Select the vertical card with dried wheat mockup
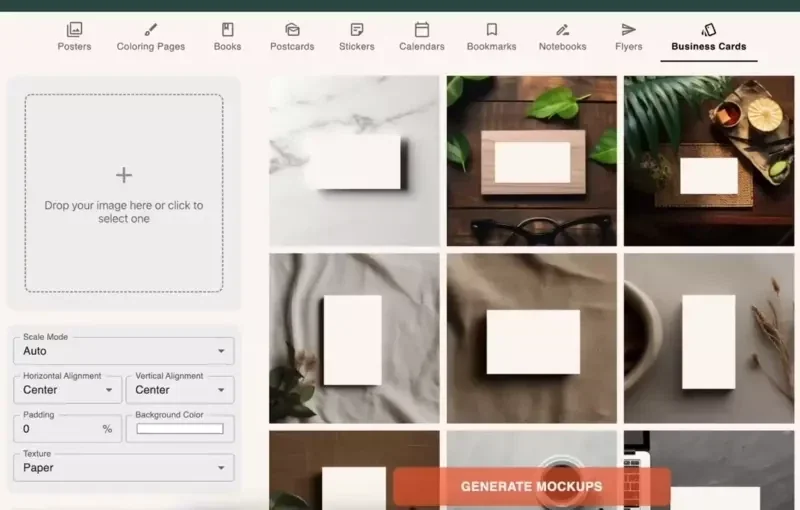The height and width of the screenshot is (510, 800). [x=709, y=339]
